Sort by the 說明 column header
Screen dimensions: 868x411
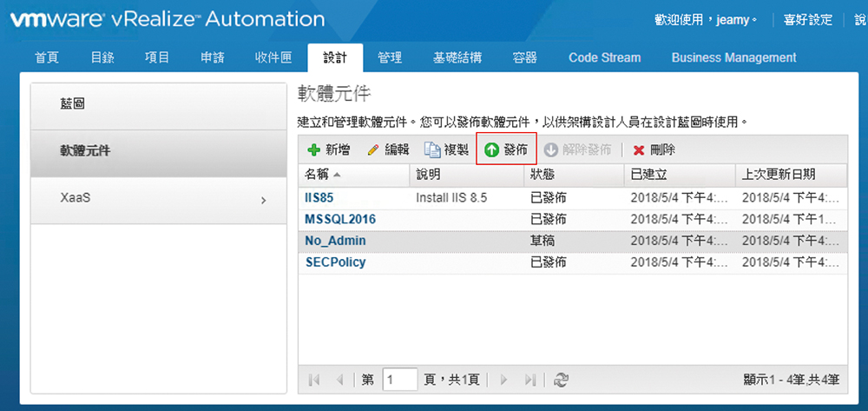pos(467,175)
